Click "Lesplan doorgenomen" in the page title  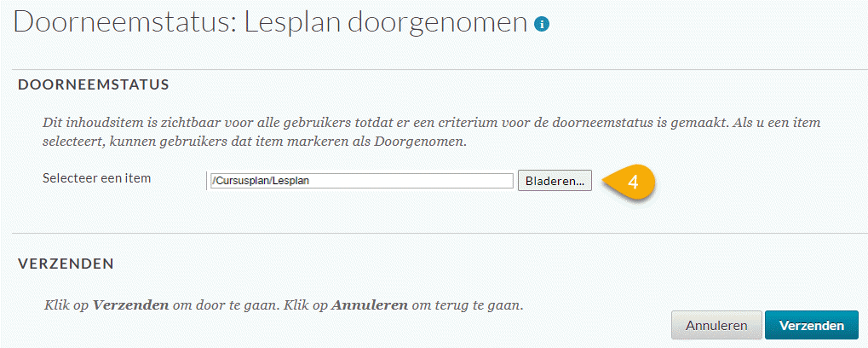386,25
